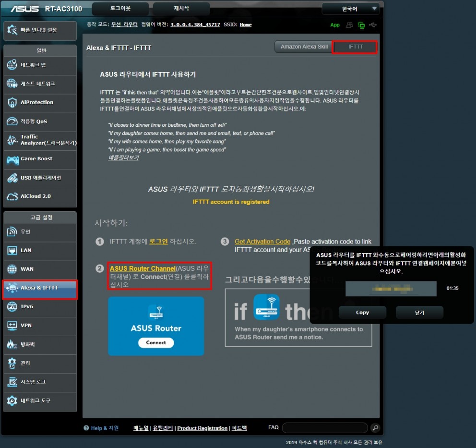Image resolution: width=476 pixels, height=448 pixels.
Task: Open Traffic Analyzer waveform icon
Action: point(12,140)
